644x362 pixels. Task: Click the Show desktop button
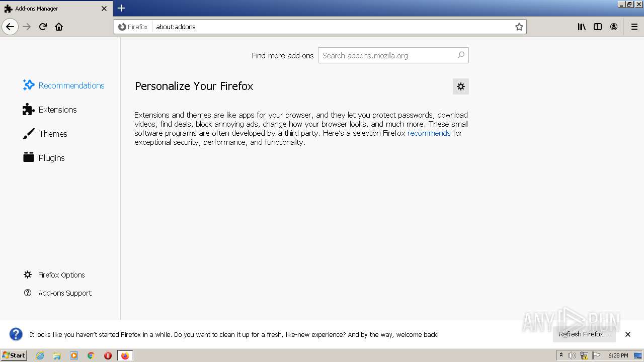pos(638,355)
